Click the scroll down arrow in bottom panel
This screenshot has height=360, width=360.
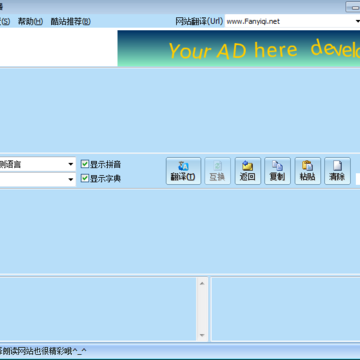(x=202, y=335)
